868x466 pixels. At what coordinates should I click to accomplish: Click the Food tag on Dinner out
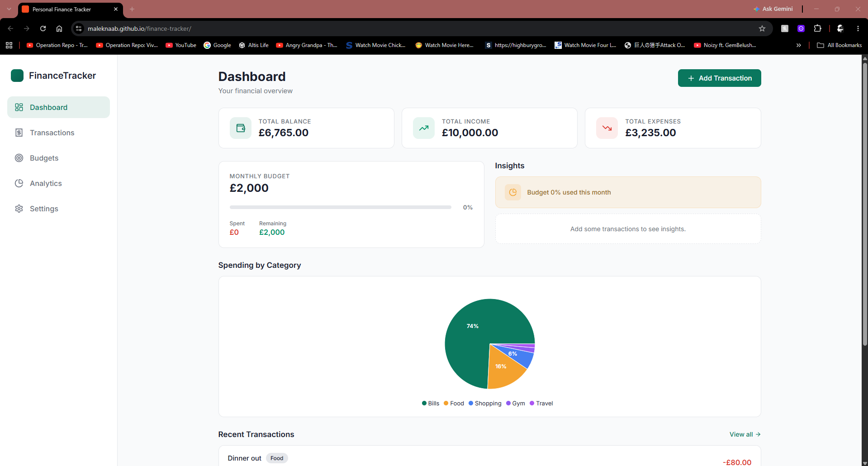(x=277, y=458)
